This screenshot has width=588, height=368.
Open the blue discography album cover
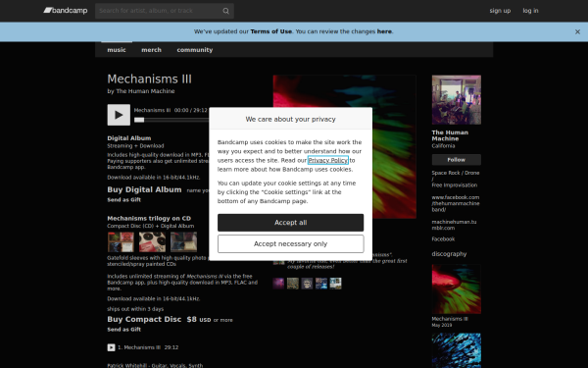pos(457,350)
